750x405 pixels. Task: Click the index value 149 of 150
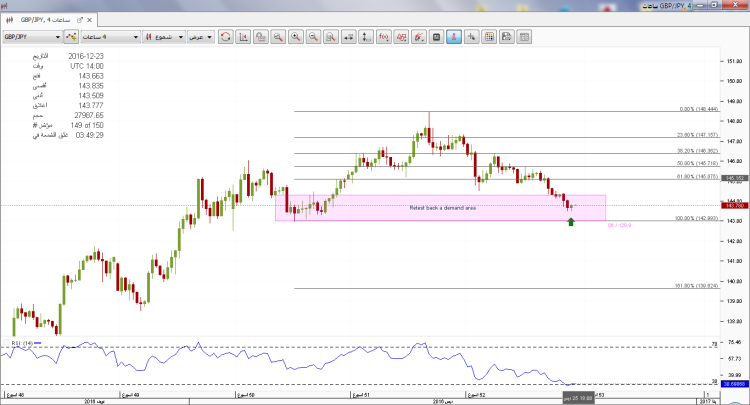click(x=87, y=125)
